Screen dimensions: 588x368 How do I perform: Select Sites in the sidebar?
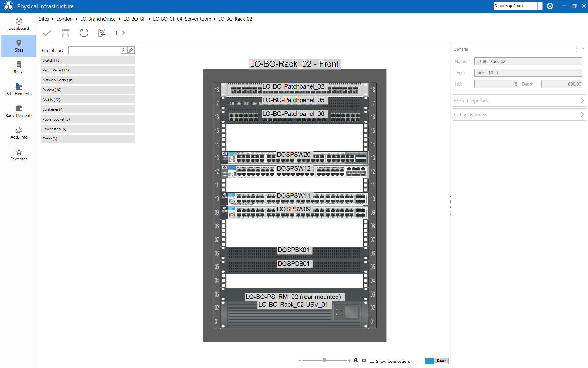19,46
